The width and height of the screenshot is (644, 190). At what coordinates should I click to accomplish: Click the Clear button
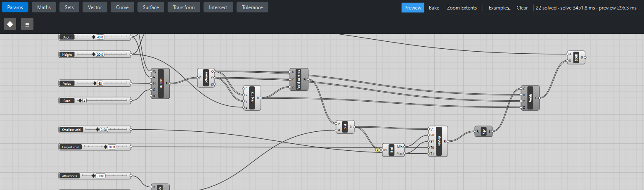point(522,7)
